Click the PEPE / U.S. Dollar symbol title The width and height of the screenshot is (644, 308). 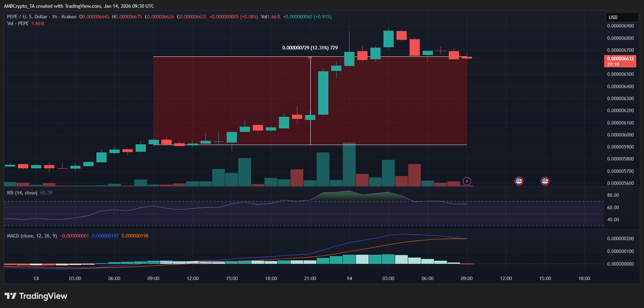click(x=27, y=17)
